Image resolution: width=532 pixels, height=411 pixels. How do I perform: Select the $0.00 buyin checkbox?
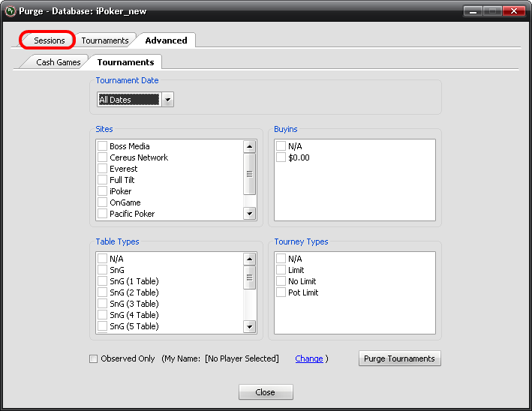pyautogui.click(x=281, y=157)
